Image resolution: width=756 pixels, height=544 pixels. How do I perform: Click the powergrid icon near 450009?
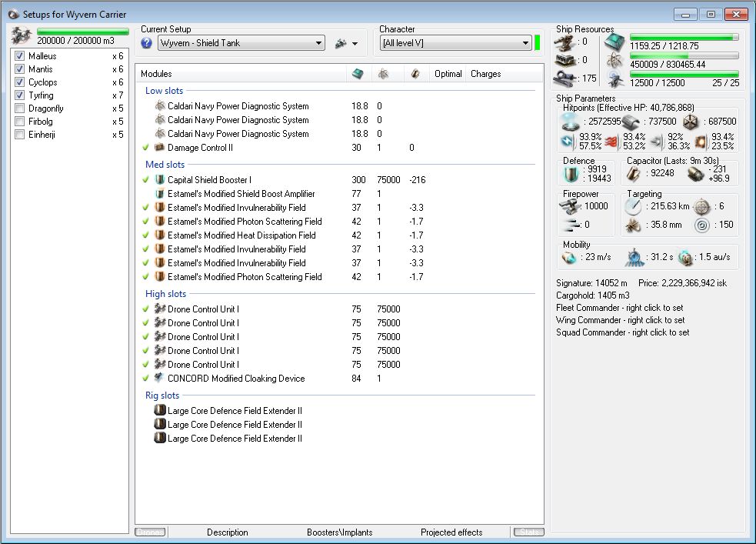point(614,61)
